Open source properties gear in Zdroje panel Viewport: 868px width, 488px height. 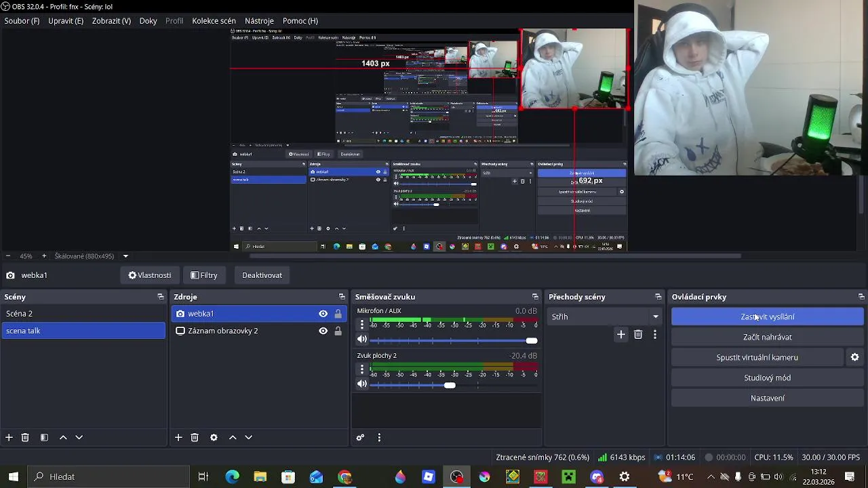214,438
